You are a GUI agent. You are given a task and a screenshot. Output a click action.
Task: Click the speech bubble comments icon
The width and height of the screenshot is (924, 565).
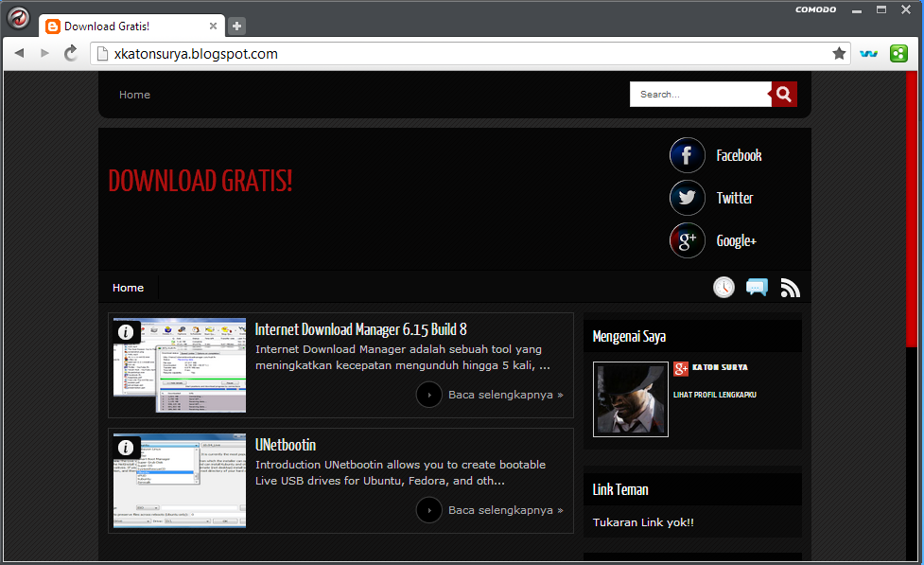(x=757, y=287)
